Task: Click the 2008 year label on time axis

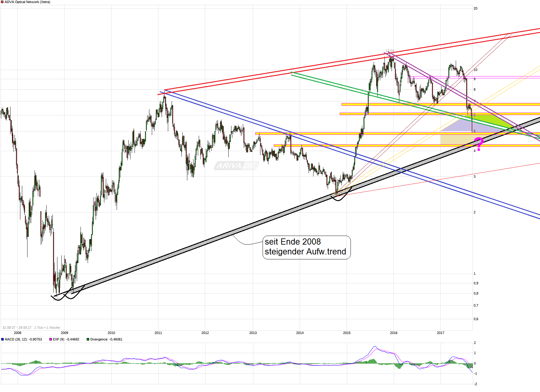Action: click(x=18, y=333)
